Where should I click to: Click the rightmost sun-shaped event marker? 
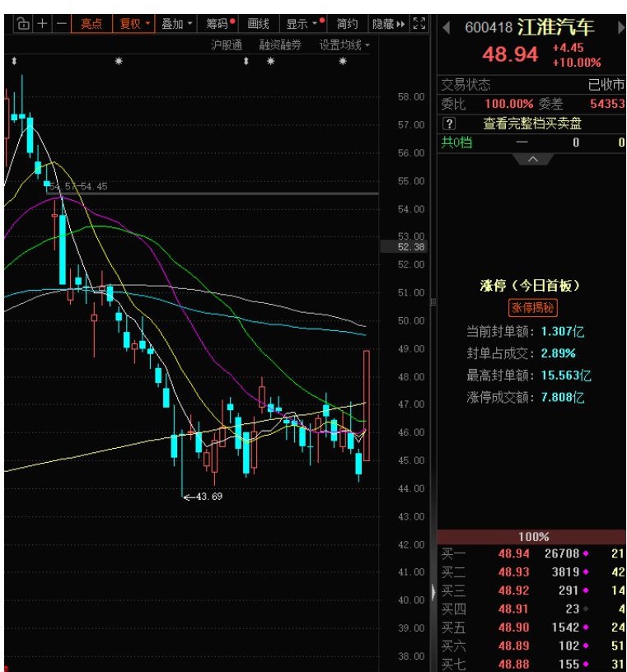click(x=343, y=61)
